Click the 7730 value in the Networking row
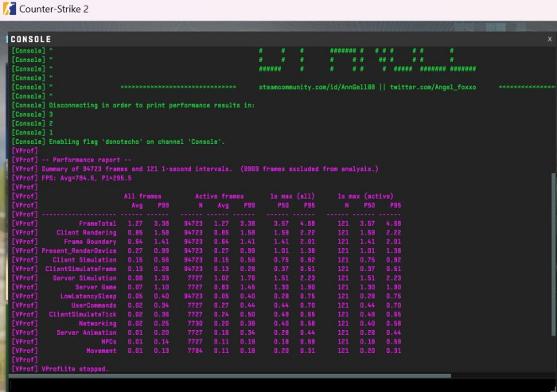Image resolution: width=557 pixels, height=392 pixels. [x=195, y=323]
